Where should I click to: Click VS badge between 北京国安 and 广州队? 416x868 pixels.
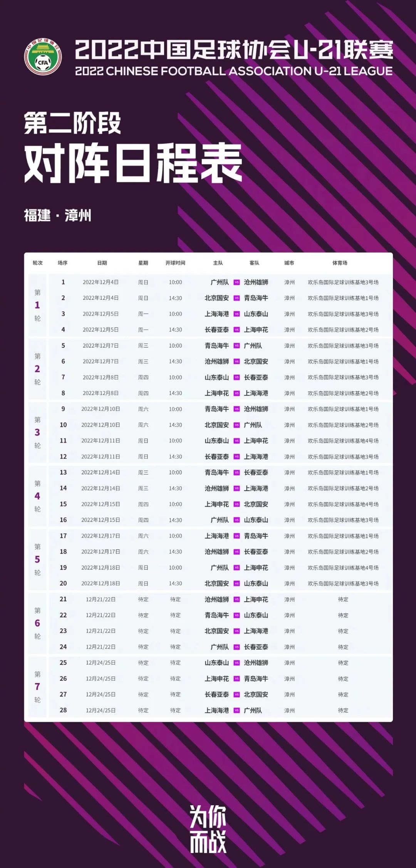pyautogui.click(x=237, y=425)
